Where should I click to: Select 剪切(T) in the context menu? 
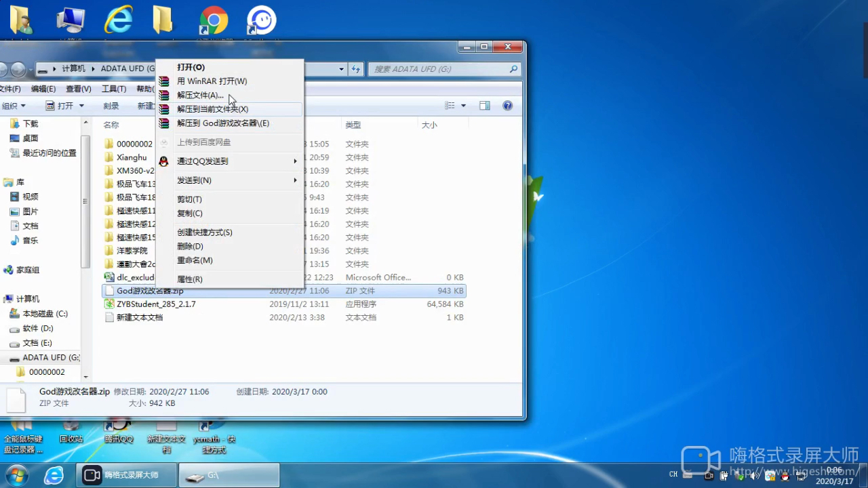[x=230, y=199]
